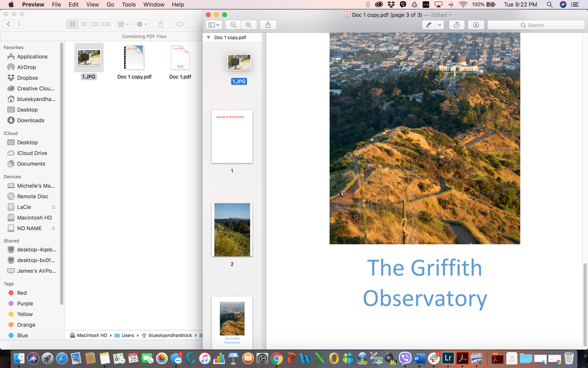Screen dimensions: 588x368
Task: Open Downloads in Finder sidebar
Action: (30, 120)
